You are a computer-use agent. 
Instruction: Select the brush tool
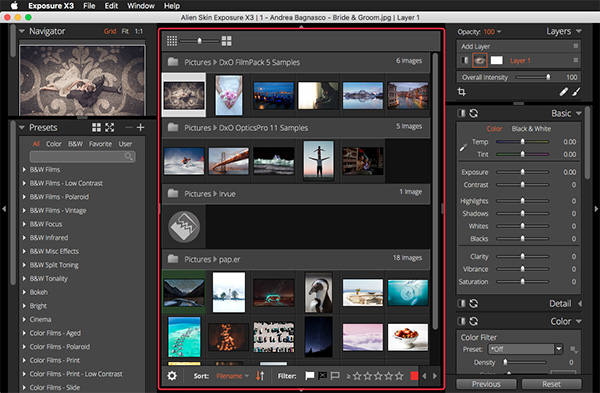tap(576, 92)
